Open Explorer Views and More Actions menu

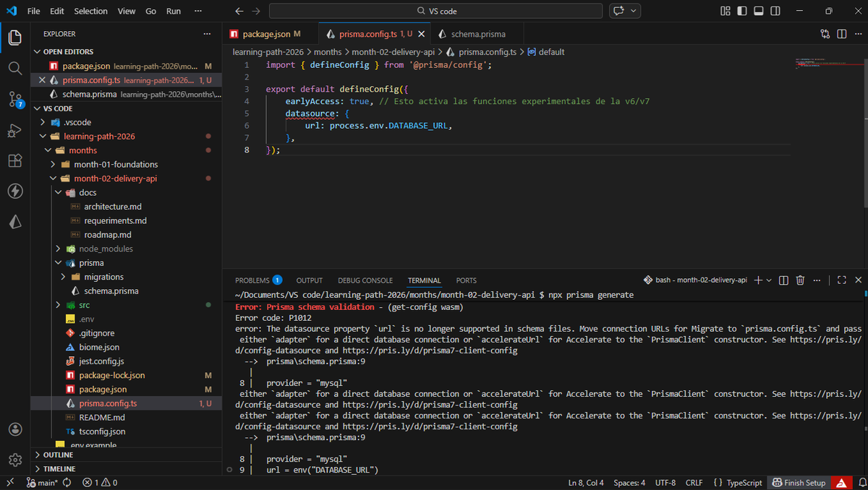[x=208, y=34]
